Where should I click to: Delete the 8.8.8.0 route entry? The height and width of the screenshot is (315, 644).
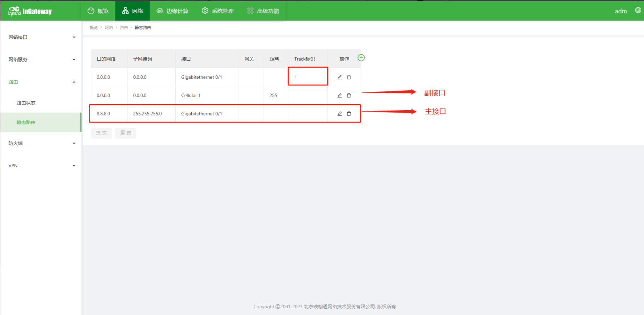point(349,114)
